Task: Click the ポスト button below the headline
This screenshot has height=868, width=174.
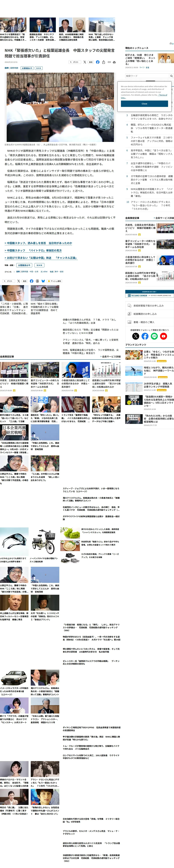Action: pyautogui.click(x=74, y=62)
